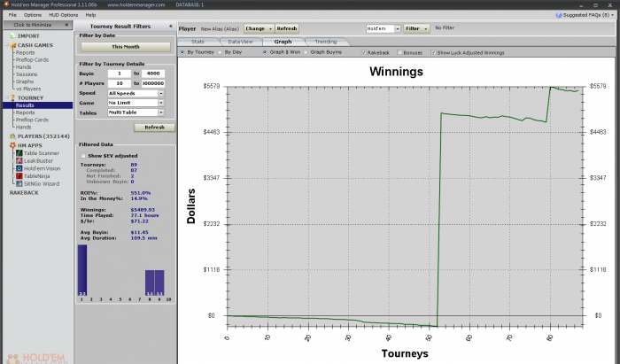Open the HUD Options menu
The image size is (620, 364).
(63, 15)
